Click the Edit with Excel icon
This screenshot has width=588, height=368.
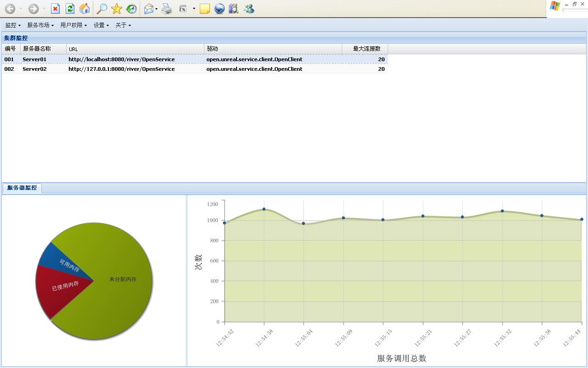pos(183,9)
